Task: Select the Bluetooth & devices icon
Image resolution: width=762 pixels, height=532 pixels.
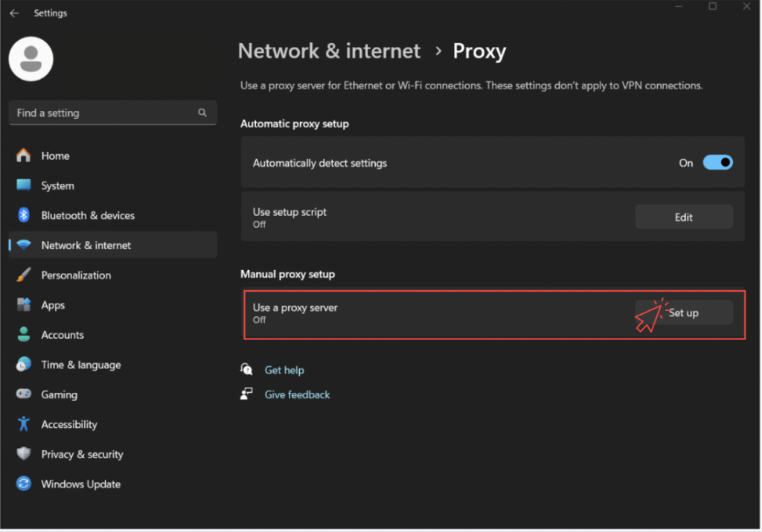Action: point(24,215)
